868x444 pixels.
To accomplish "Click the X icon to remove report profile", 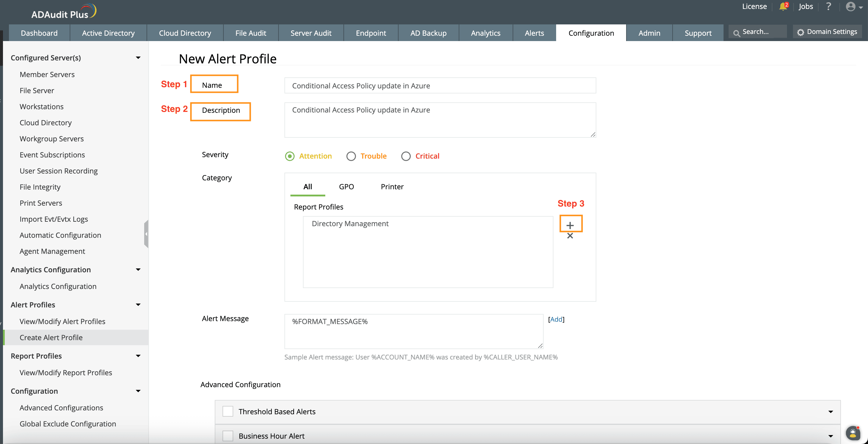I will click(x=570, y=236).
